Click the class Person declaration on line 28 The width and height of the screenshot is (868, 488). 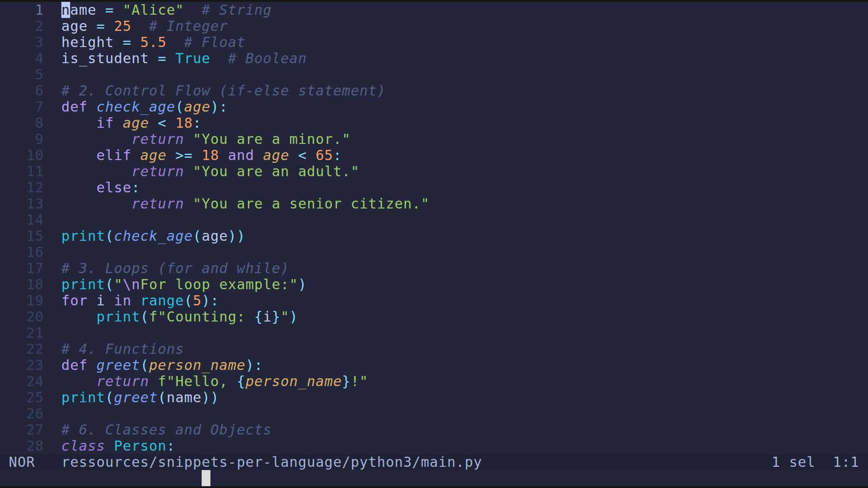[118, 446]
